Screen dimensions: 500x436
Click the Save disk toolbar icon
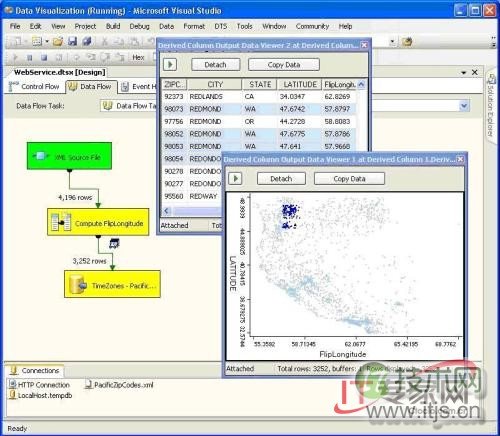[73, 41]
